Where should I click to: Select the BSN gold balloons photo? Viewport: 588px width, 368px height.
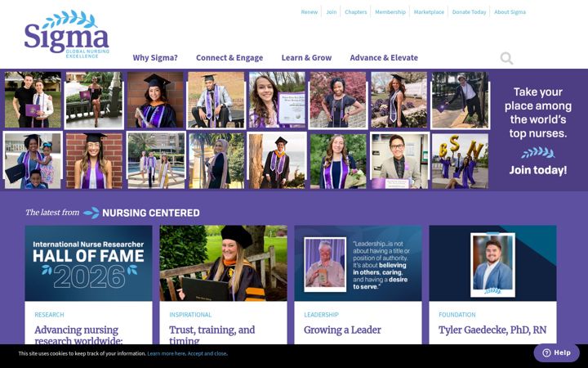(x=460, y=161)
